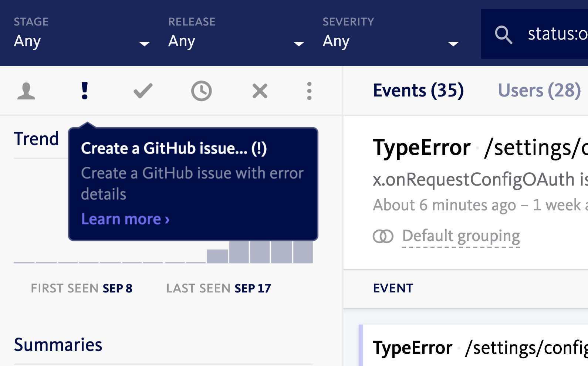Open the Release filter dropdown

236,33
